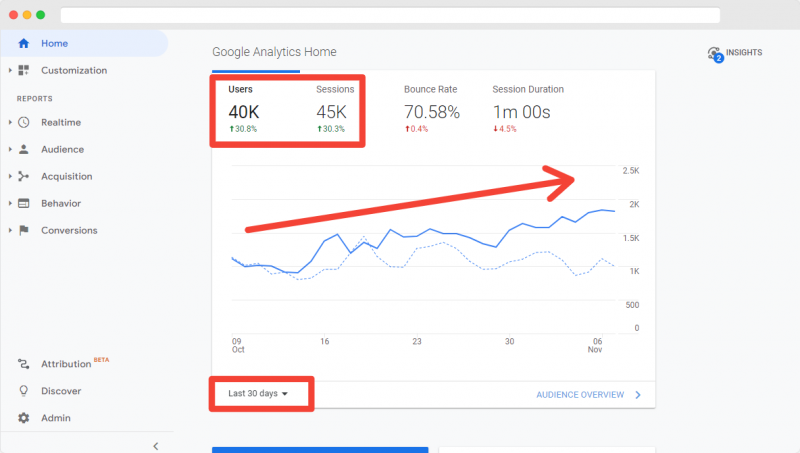The width and height of the screenshot is (800, 453).
Task: Expand the Customization menu arrow
Action: point(10,70)
